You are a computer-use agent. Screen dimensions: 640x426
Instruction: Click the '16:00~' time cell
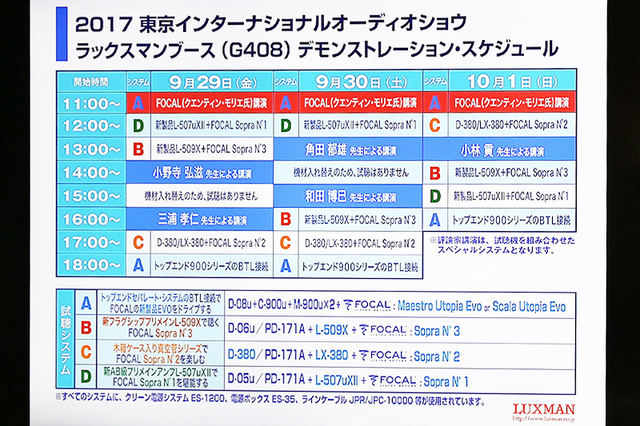point(91,220)
